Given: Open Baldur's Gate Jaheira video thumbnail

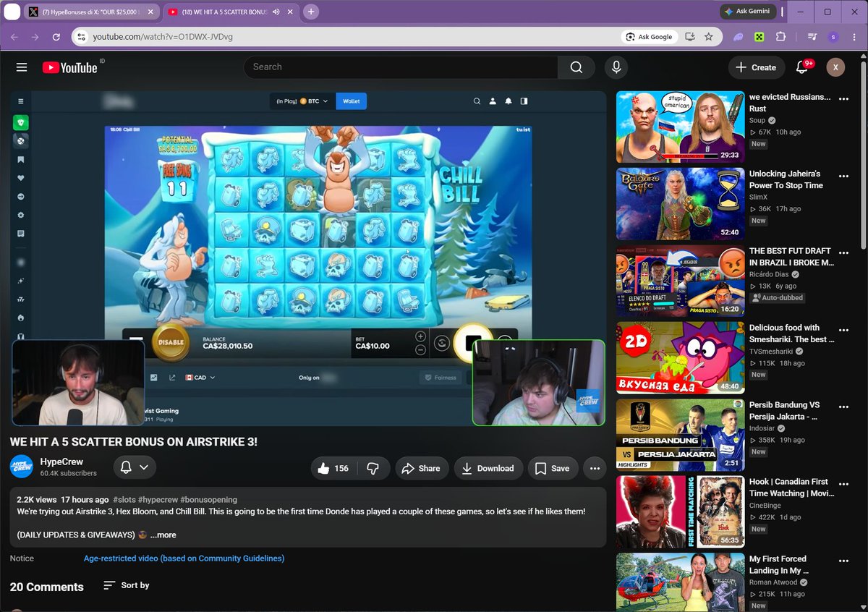Looking at the screenshot, I should (x=680, y=204).
